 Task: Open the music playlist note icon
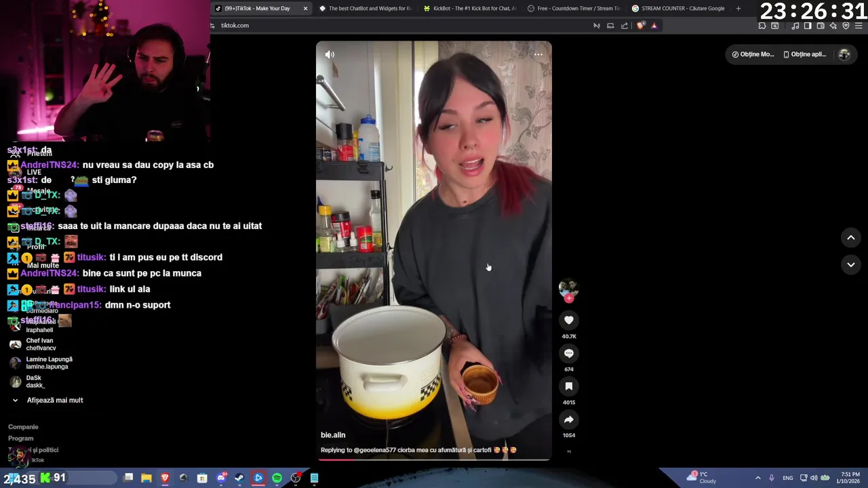[x=795, y=26]
